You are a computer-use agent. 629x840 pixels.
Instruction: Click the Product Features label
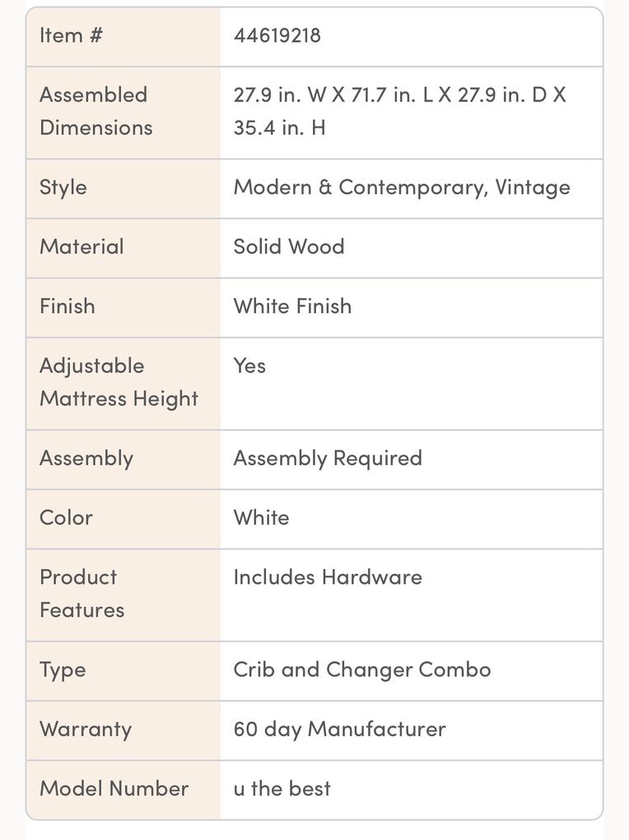(x=82, y=593)
